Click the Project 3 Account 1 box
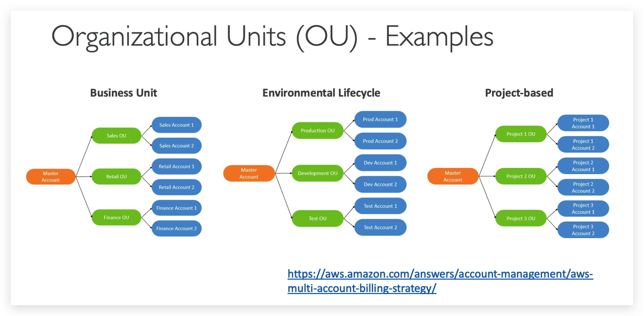This screenshot has height=316, width=644. [x=583, y=208]
